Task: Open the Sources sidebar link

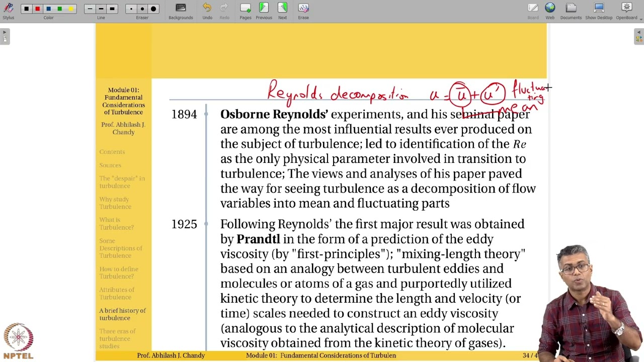Action: 110,165
